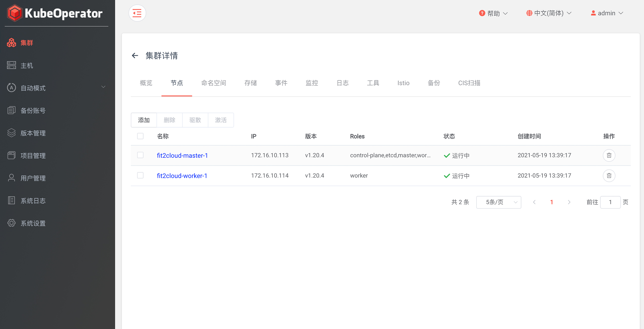Image resolution: width=644 pixels, height=329 pixels.
Task: Open the 用户管理 sidebar item
Action: 57,178
